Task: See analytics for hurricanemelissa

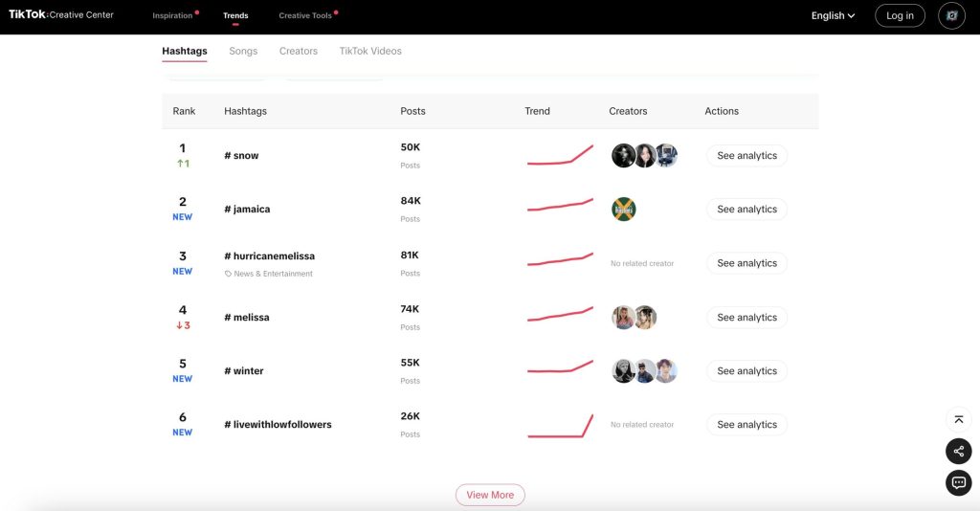Action: 746,263
